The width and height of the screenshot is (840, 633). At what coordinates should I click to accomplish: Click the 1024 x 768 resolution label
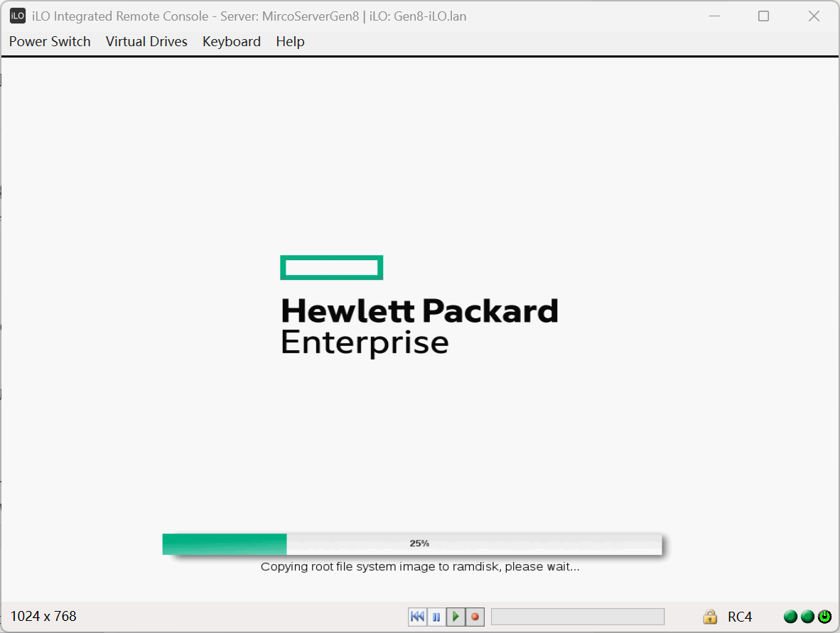click(x=43, y=616)
